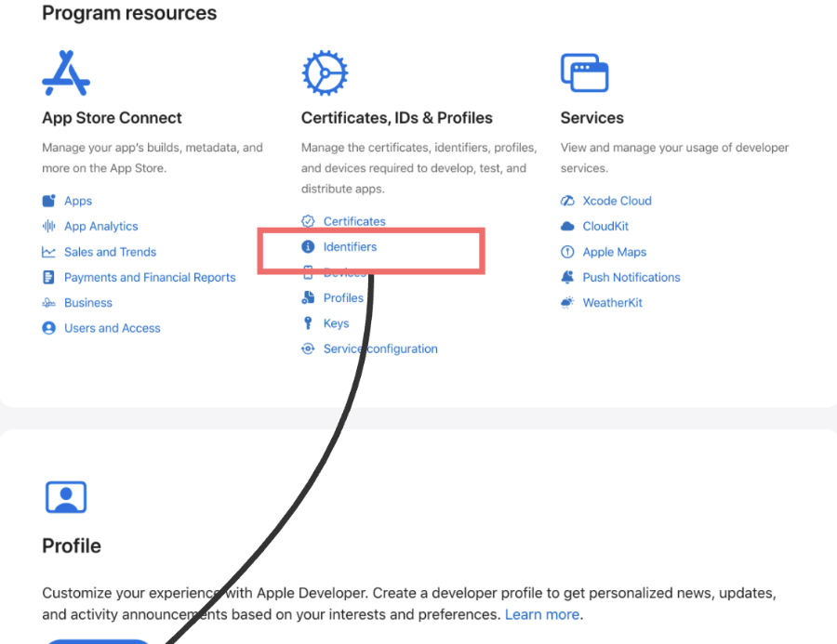Click the waveform icon beside App Analytics
Image resolution: width=837 pixels, height=644 pixels.
(48, 226)
